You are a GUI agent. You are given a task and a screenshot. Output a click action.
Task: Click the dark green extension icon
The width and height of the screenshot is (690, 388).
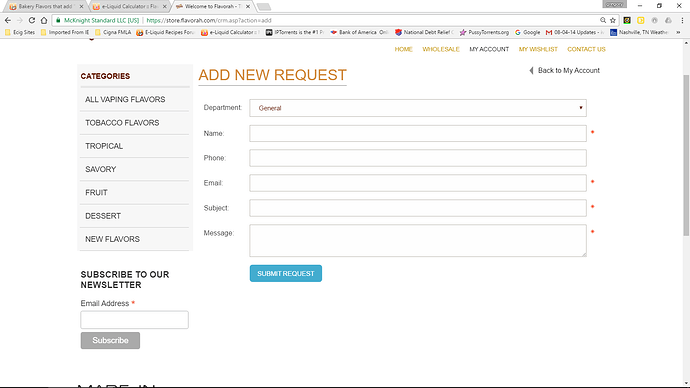tap(627, 20)
